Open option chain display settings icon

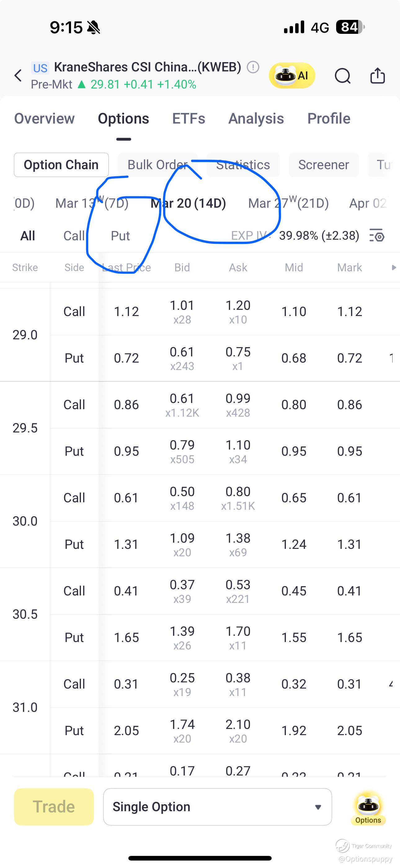click(377, 236)
